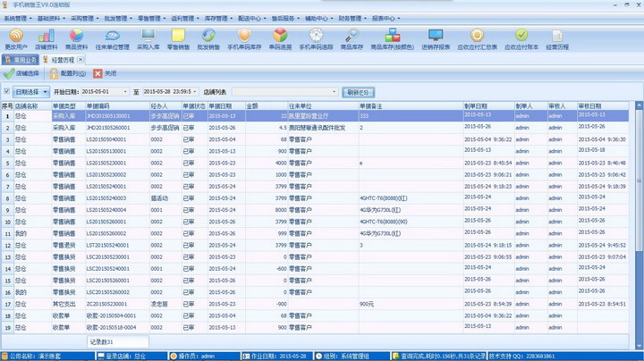Sort by 审核日期 column header
Viewport: 644px width, 361px height.
(x=603, y=105)
